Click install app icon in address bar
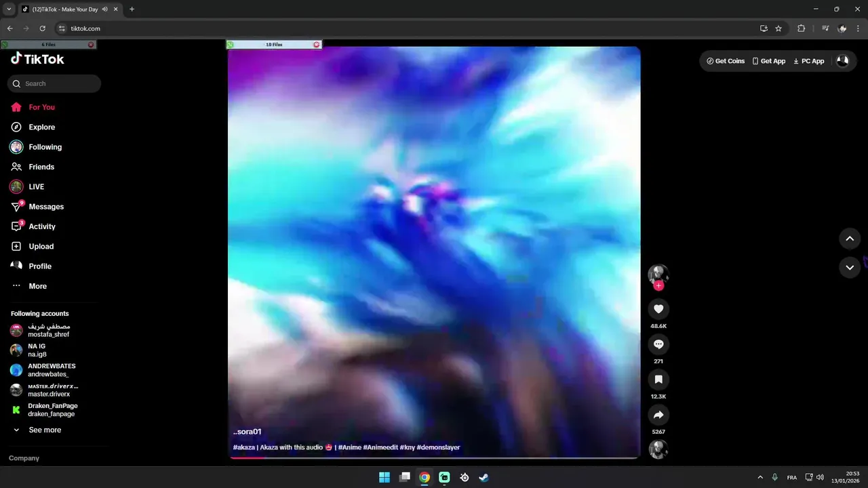 (764, 28)
